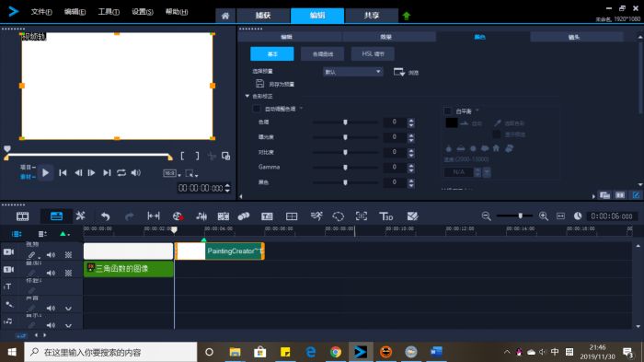This screenshot has width=644, height=362.
Task: Select the tone curve button
Action: click(x=322, y=53)
